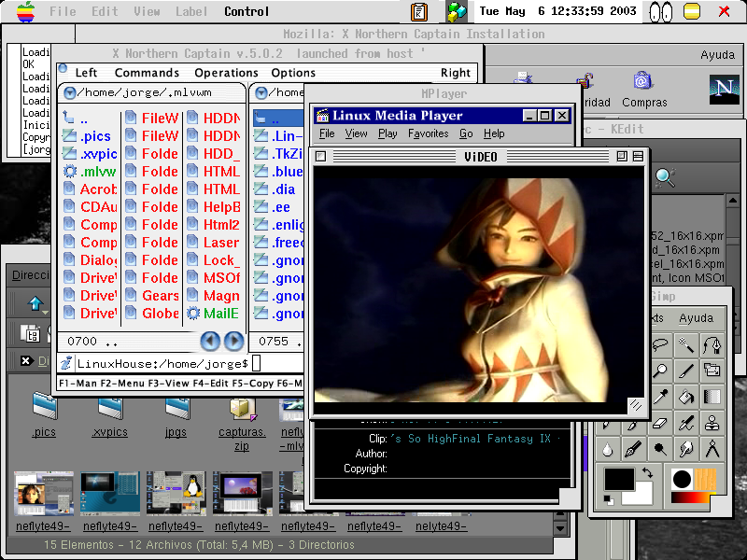Viewport: 747px width, 560px height.
Task: Open the Operations menu in Northern Captain
Action: tap(226, 73)
